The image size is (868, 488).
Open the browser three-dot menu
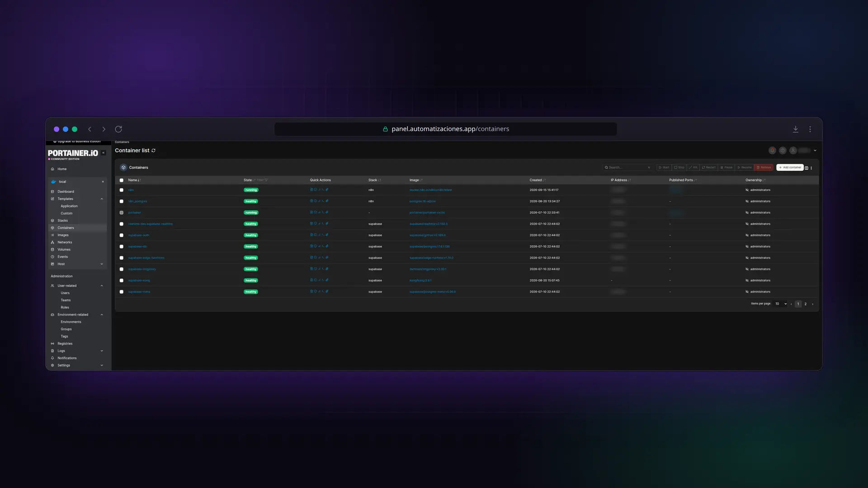810,129
